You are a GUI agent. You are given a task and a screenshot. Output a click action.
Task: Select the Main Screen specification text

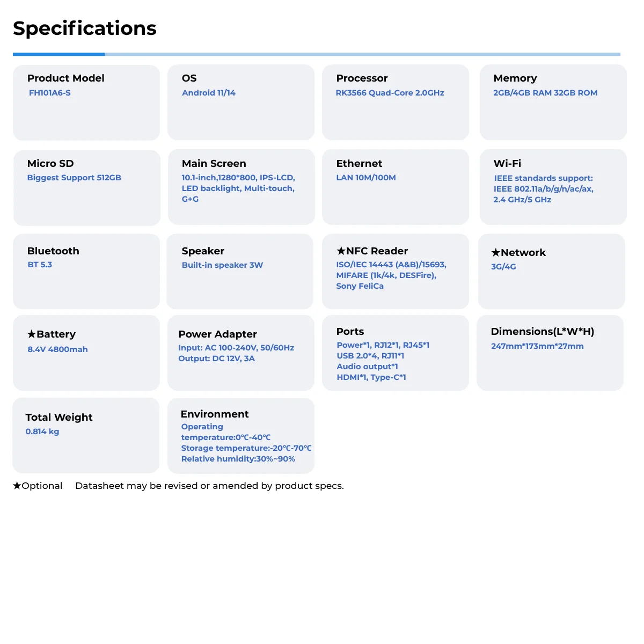pos(238,188)
